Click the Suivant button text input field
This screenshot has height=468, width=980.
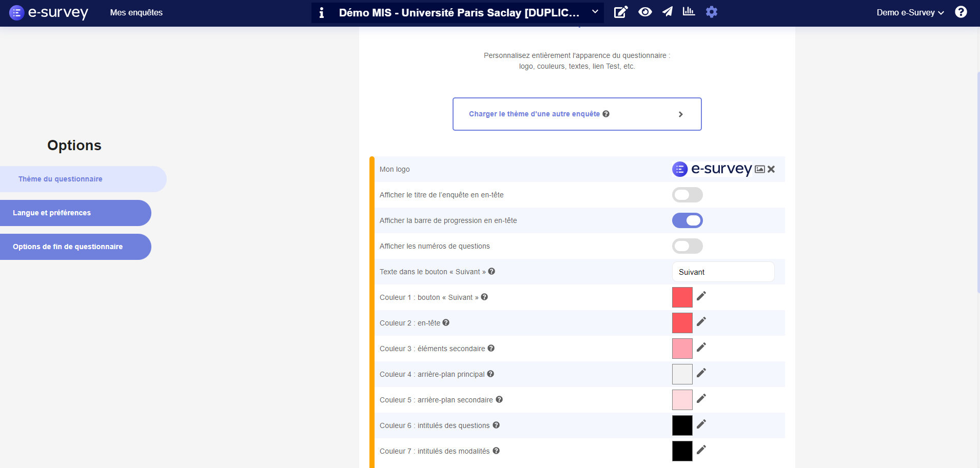click(722, 272)
